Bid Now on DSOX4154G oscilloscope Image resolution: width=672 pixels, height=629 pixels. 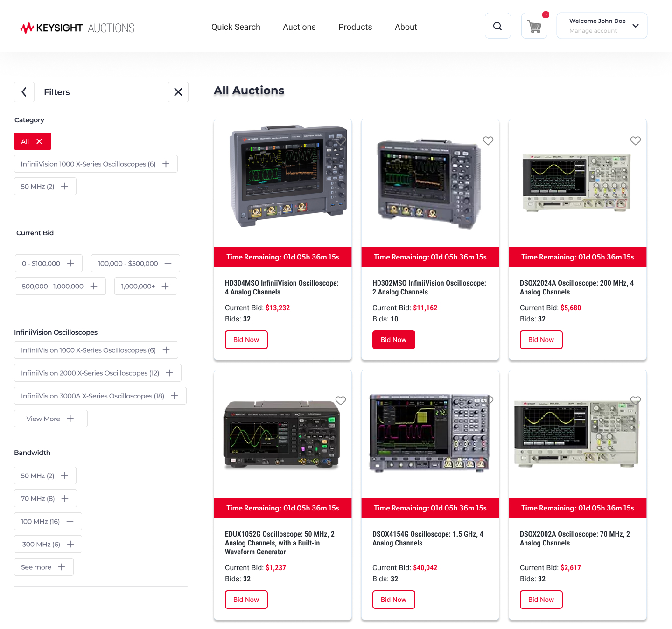click(394, 600)
